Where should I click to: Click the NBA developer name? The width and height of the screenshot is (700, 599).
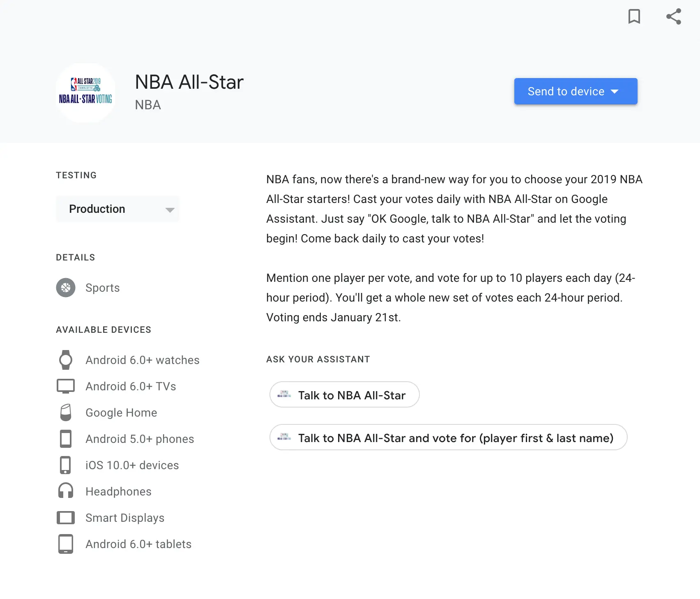click(x=148, y=105)
